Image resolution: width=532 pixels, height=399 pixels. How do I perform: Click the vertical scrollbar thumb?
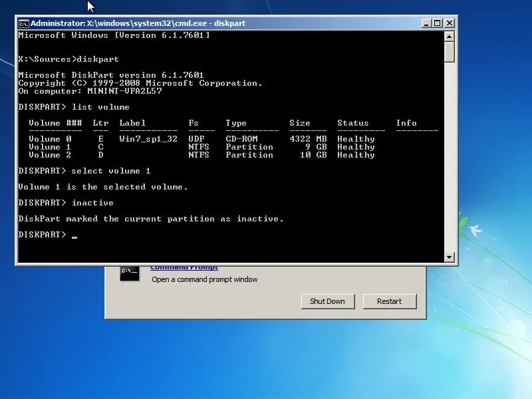450,52
